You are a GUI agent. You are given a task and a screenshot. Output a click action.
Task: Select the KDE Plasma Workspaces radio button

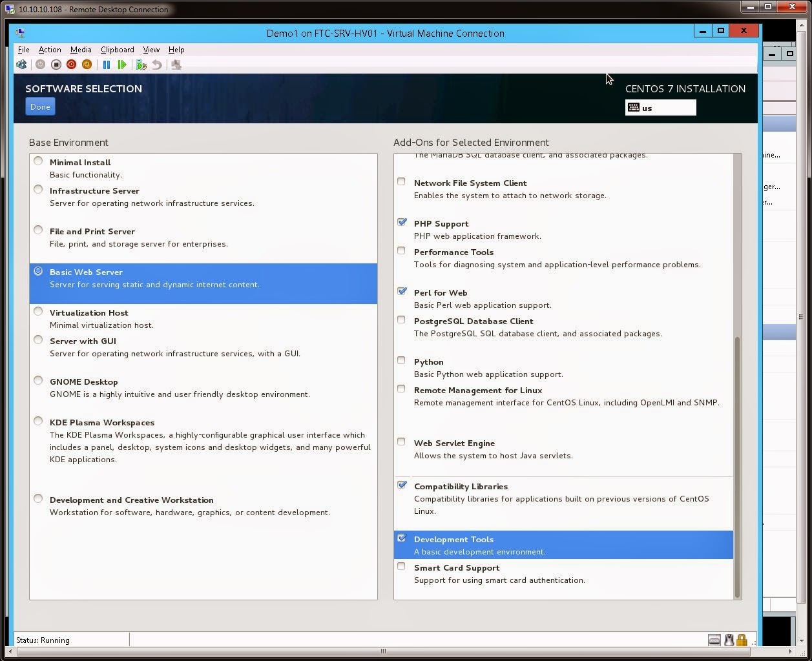pos(38,422)
